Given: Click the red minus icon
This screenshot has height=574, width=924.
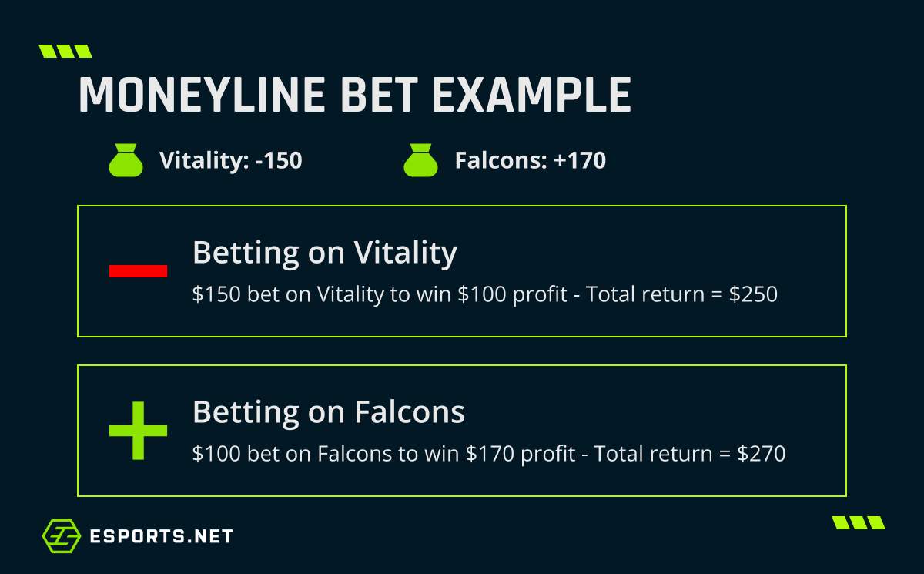Looking at the screenshot, I should [x=138, y=270].
